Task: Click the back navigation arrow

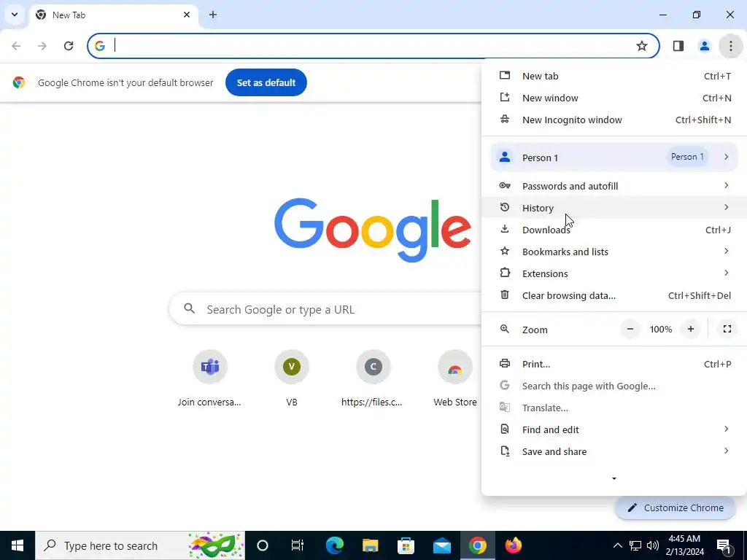Action: (x=16, y=46)
